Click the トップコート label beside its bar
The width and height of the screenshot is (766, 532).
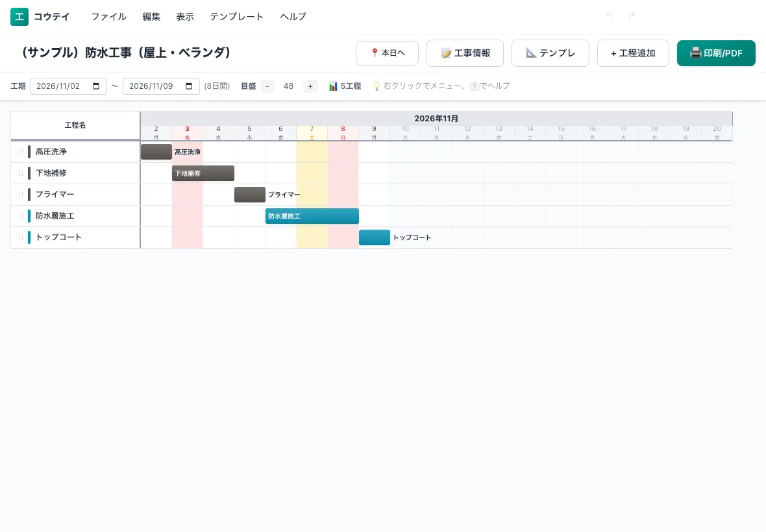[412, 237]
